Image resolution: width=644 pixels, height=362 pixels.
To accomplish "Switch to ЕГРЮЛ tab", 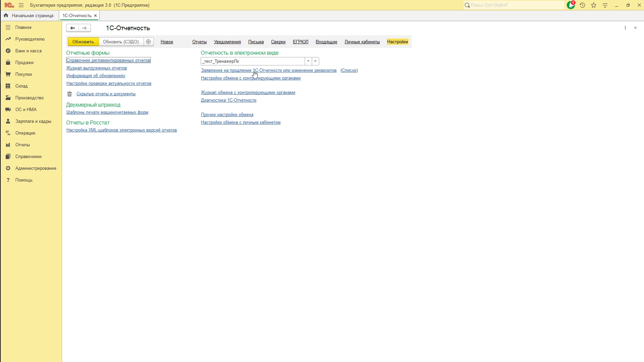I will coord(301,42).
